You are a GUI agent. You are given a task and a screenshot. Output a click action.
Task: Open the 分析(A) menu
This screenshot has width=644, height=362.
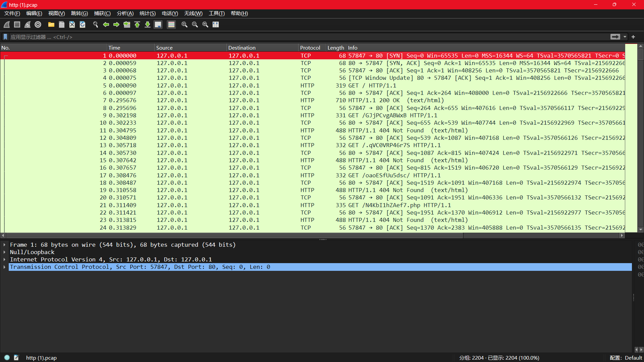tap(125, 13)
